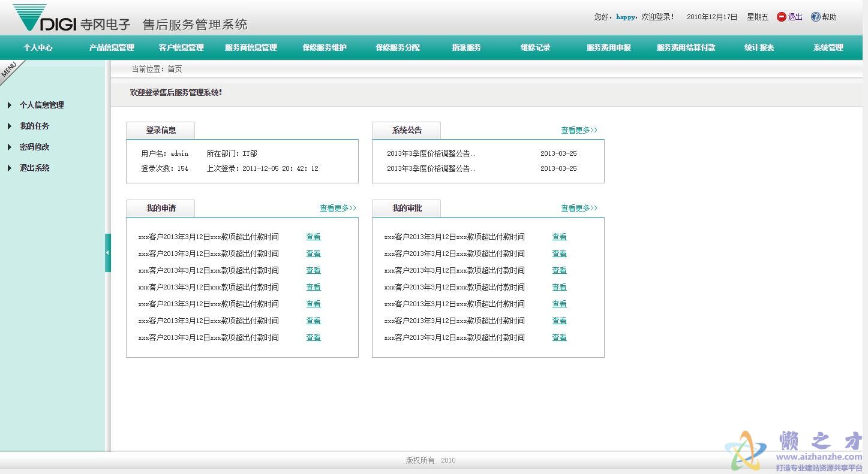868x474 pixels.
Task: Click 查看更多 in 系统公告 panel
Action: pyautogui.click(x=579, y=130)
